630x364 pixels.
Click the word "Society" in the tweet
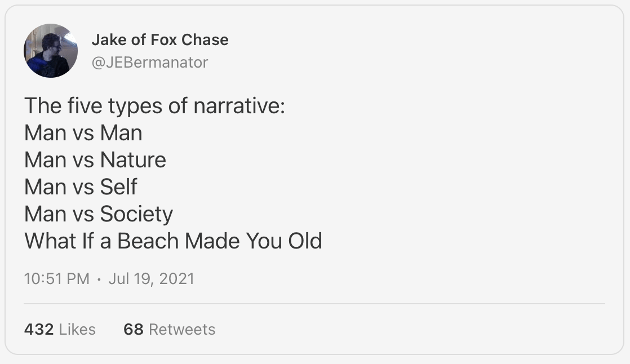click(136, 214)
